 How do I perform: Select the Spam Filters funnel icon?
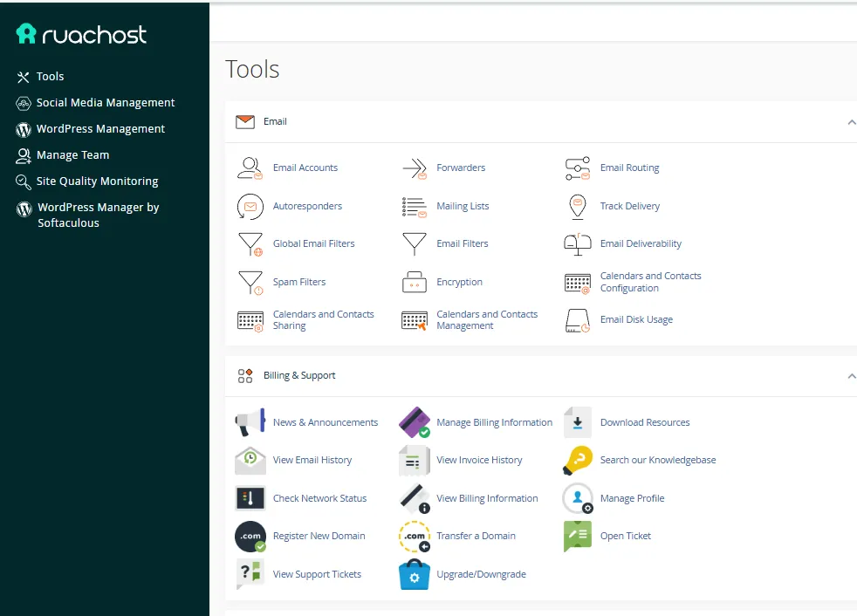click(x=250, y=283)
